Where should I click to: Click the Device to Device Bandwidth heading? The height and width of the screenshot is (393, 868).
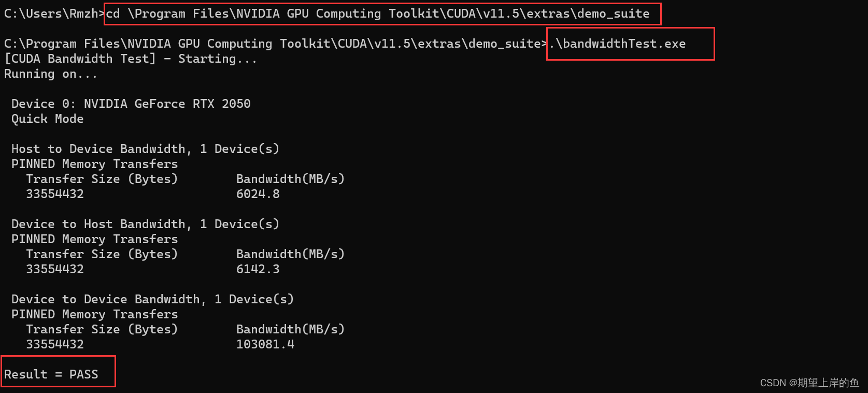[x=153, y=299]
